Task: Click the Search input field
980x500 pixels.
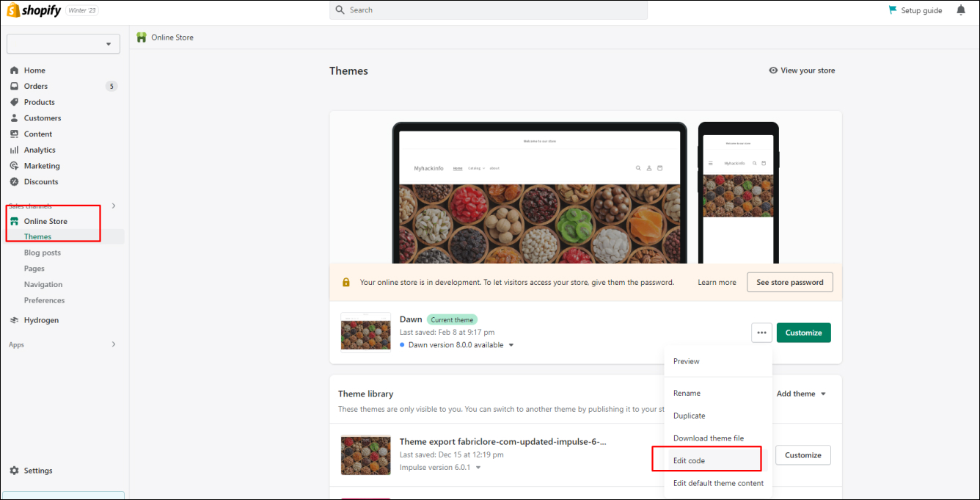Action: pyautogui.click(x=489, y=10)
